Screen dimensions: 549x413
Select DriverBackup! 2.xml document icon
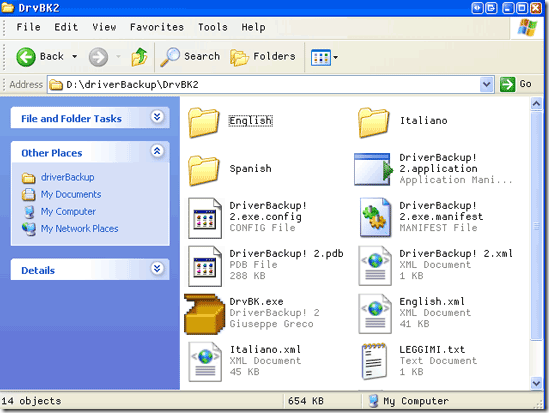(375, 266)
